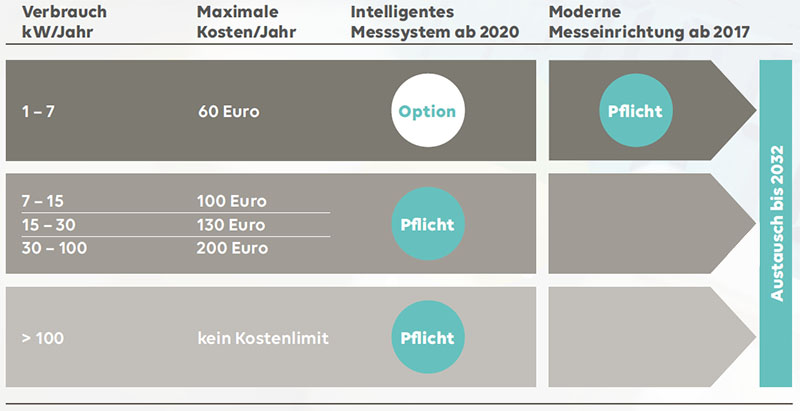Select the > 100 consumption label
This screenshot has width=800, height=411.
click(x=43, y=338)
